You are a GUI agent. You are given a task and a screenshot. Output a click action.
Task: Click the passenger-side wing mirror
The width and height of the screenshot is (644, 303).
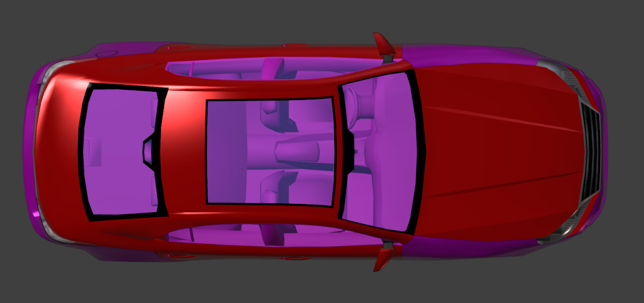[383, 257]
